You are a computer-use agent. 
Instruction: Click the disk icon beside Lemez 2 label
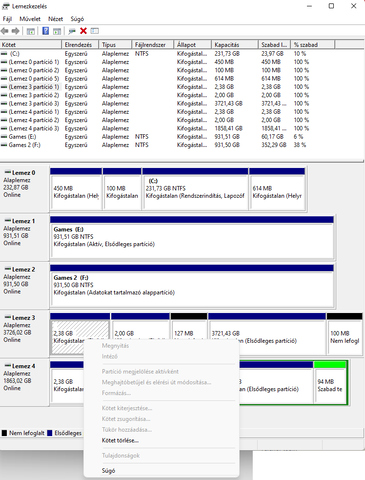tap(8, 269)
